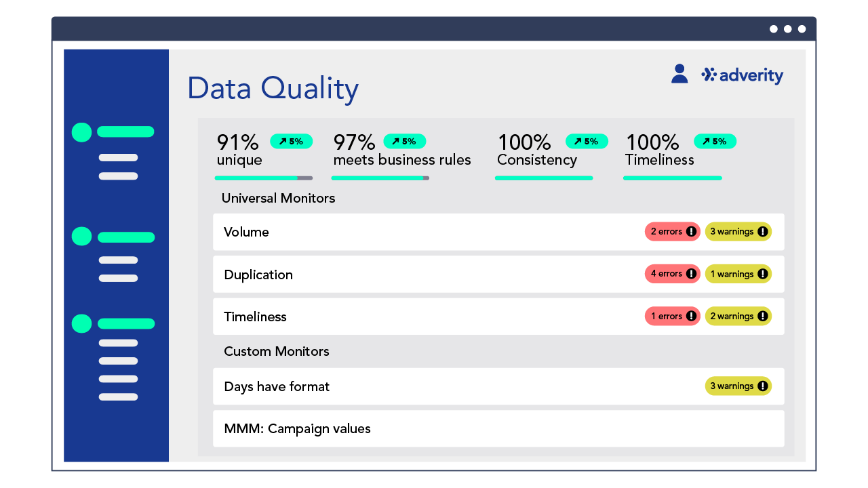Click the 100% Timeliness metric progress bar
Image resolution: width=868 pixels, height=488 pixels.
point(672,178)
